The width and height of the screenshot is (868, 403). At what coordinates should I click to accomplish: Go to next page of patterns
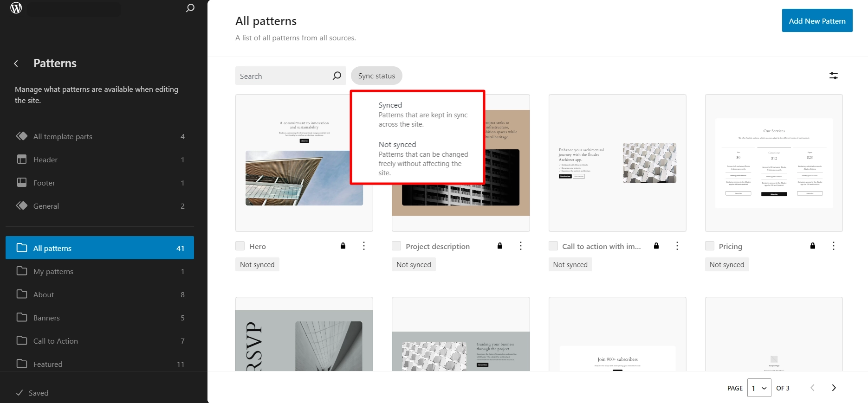point(834,388)
